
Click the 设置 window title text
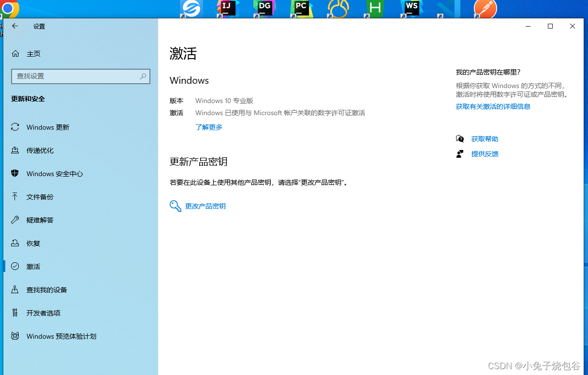click(39, 27)
